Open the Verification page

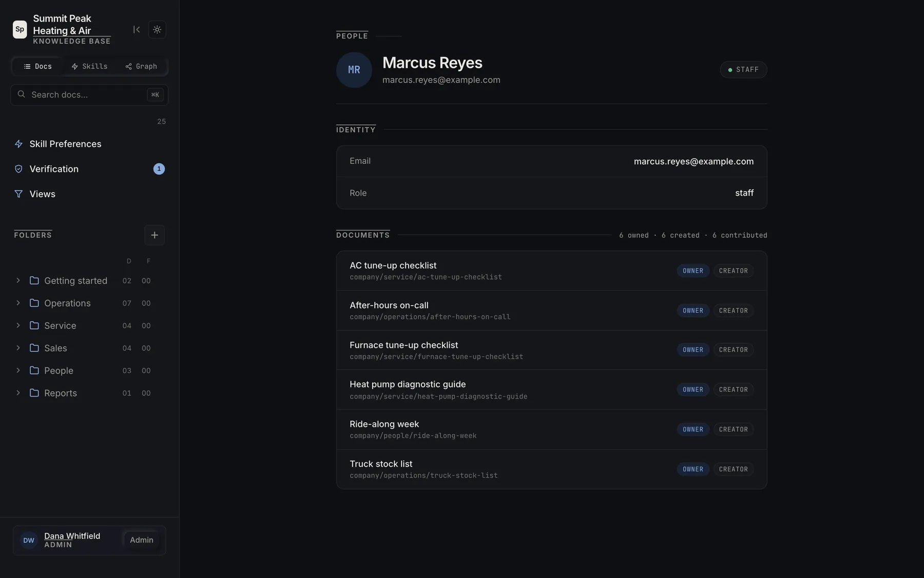pyautogui.click(x=89, y=169)
